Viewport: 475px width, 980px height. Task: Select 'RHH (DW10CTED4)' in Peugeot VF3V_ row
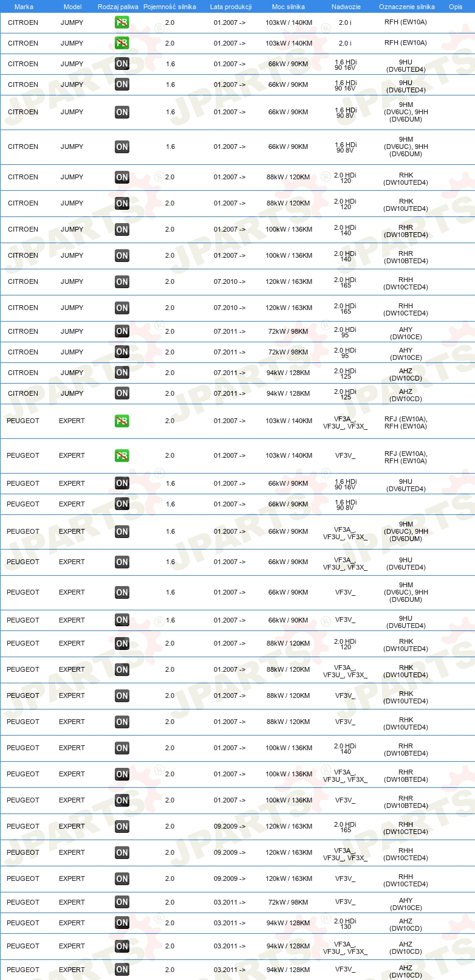point(406,880)
